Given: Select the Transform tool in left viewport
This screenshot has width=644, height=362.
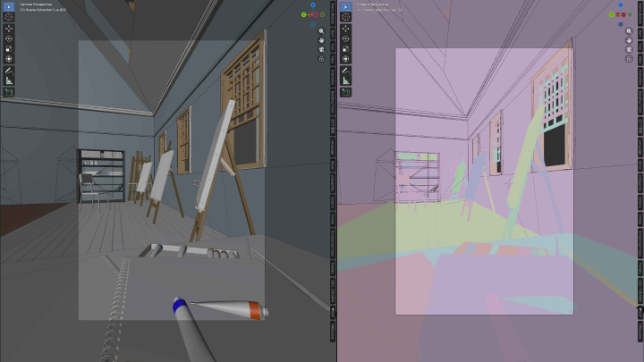Looking at the screenshot, I should click(9, 59).
